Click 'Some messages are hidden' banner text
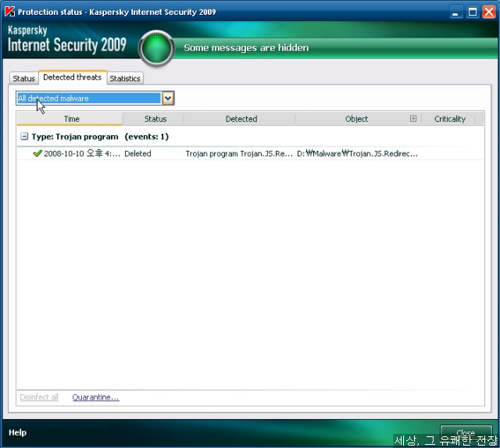500x448 pixels. click(246, 48)
